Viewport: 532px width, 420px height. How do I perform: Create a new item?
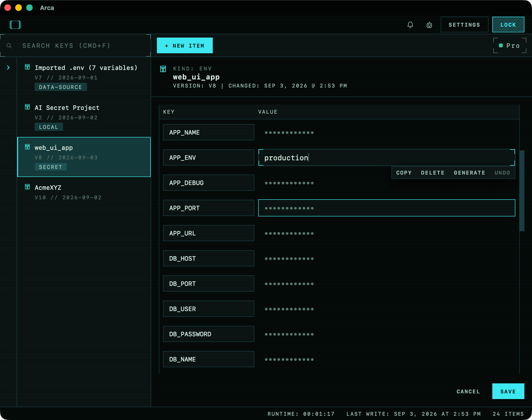184,45
